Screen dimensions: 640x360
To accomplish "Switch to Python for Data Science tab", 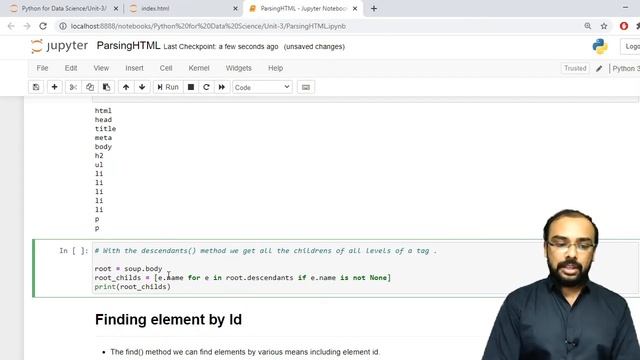I will click(x=64, y=9).
